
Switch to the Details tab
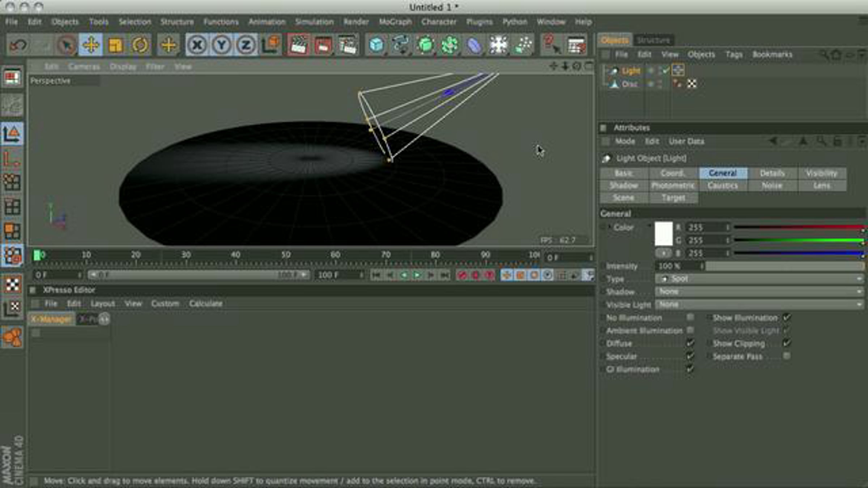pyautogui.click(x=772, y=173)
